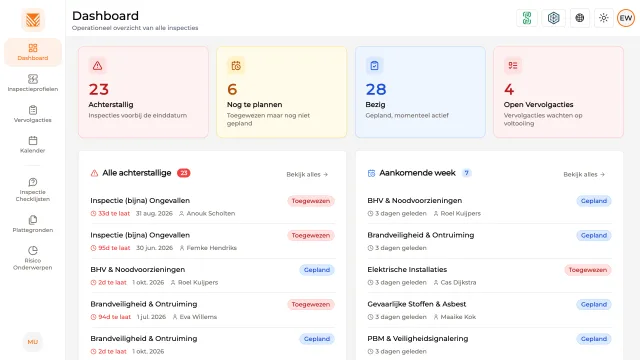Viewport: 640px width, 360px height.
Task: Click Gepland badge on overdue Roel Kuijpers row
Action: pos(317,270)
